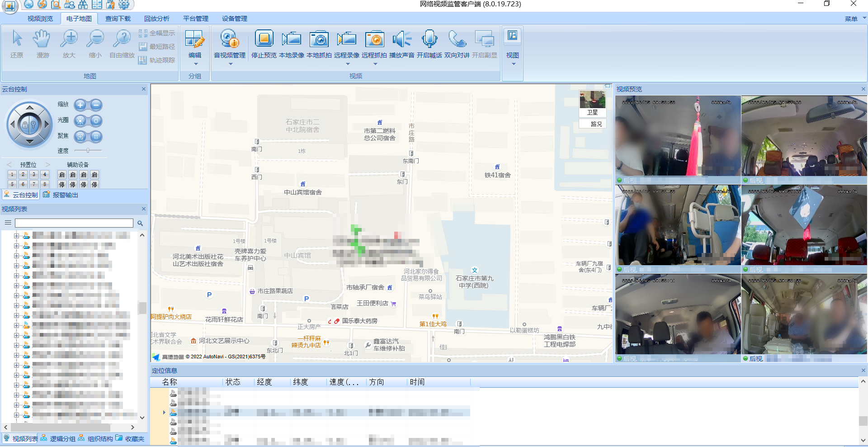
Task: Expand the 音视频管理 dropdown
Action: click(230, 64)
